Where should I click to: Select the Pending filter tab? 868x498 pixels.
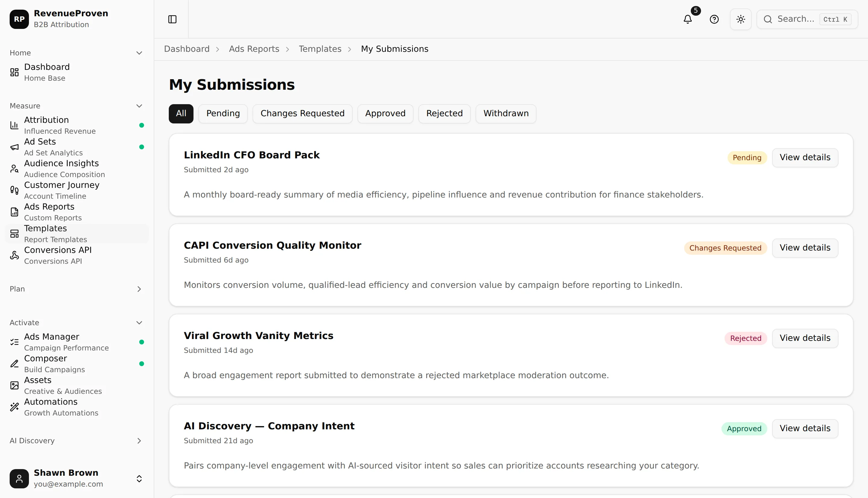(x=223, y=114)
